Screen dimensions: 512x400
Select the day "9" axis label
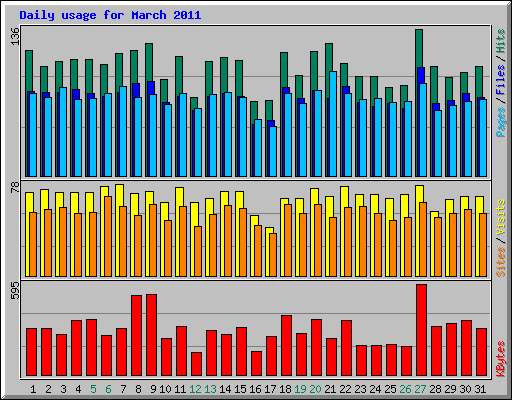[x=153, y=389]
